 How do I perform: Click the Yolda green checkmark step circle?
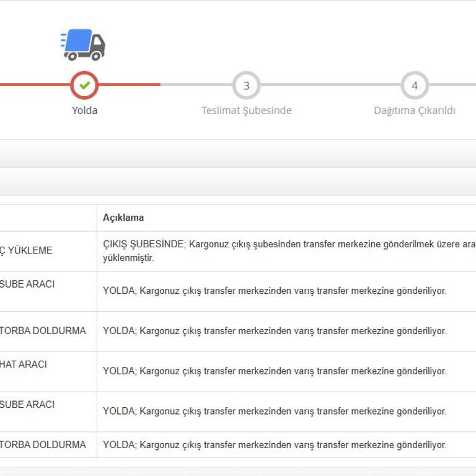coord(84,86)
